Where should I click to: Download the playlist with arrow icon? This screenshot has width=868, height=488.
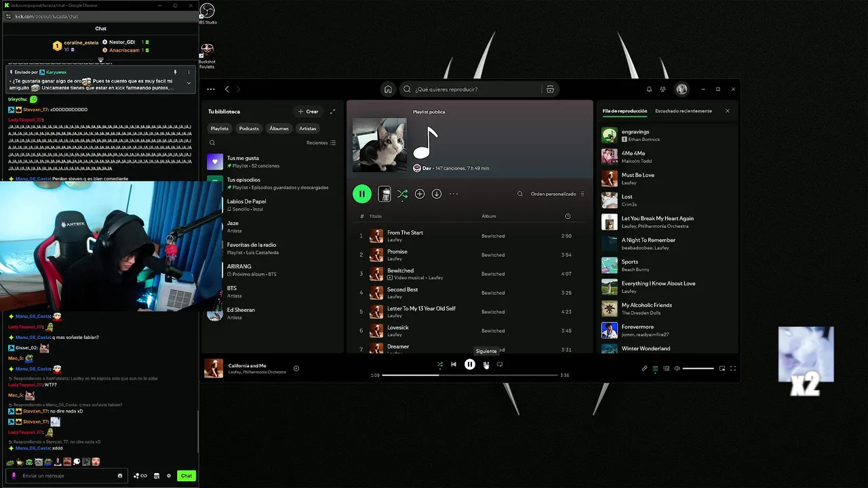[437, 194]
